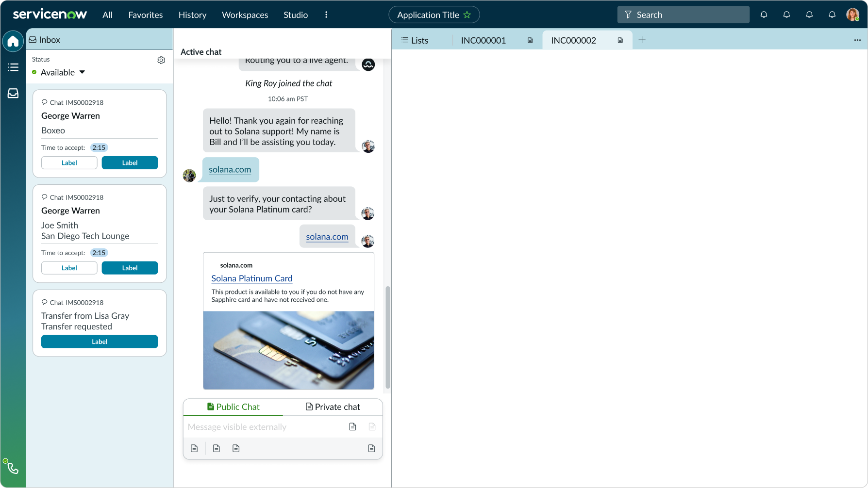Click the INC000001 tab document icon
This screenshot has width=868, height=488.
[x=530, y=40]
